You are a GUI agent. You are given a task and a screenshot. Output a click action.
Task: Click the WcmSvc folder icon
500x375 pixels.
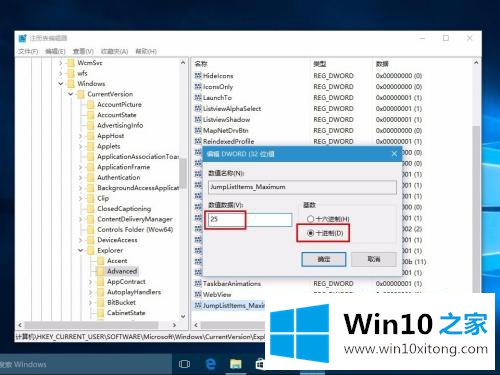pos(71,63)
